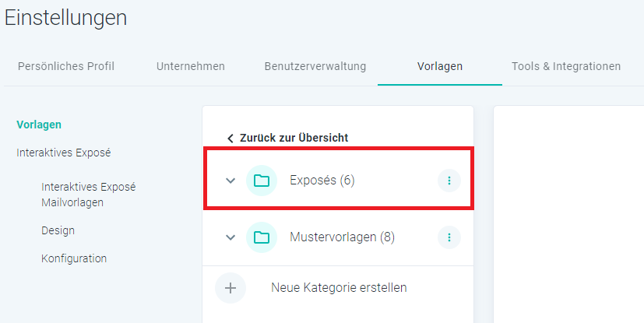Expand the Exposés category chevron
Image resolution: width=644 pixels, height=323 pixels.
(231, 181)
